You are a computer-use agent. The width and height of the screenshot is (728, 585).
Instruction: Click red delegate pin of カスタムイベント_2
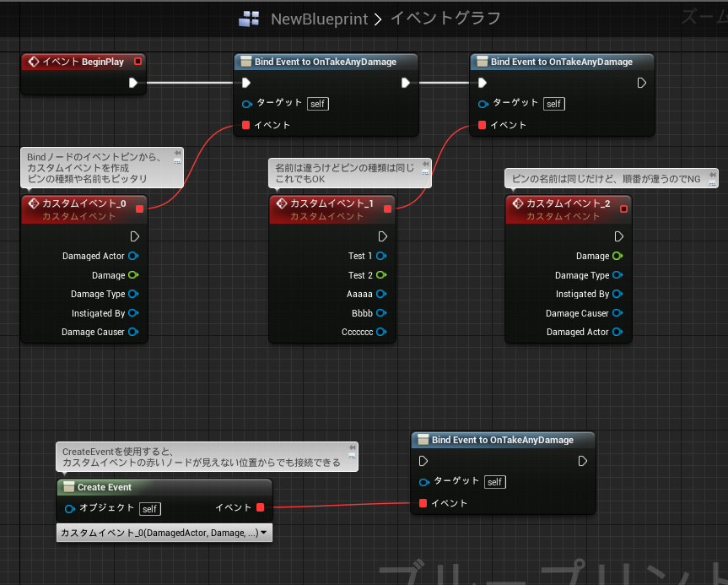click(623, 209)
